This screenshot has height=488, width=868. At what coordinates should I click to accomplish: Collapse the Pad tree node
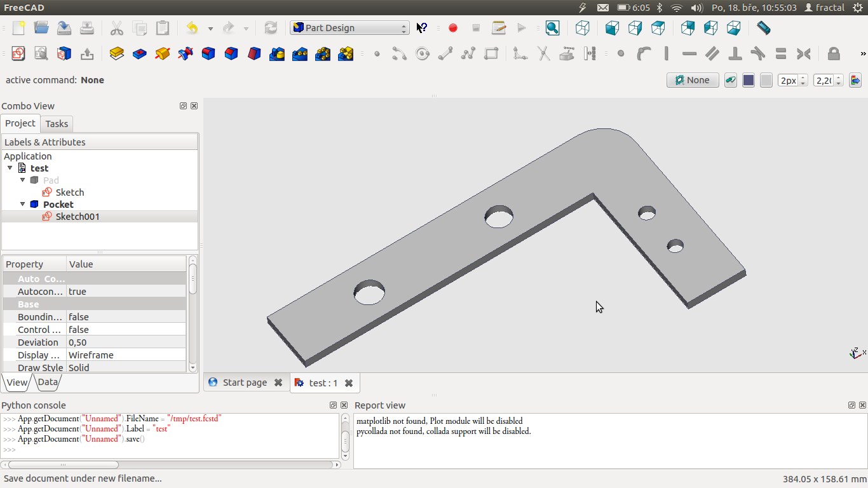[x=22, y=180]
